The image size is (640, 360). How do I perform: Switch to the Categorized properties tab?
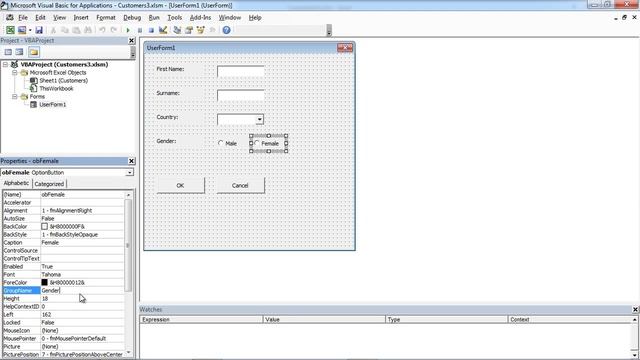(49, 184)
